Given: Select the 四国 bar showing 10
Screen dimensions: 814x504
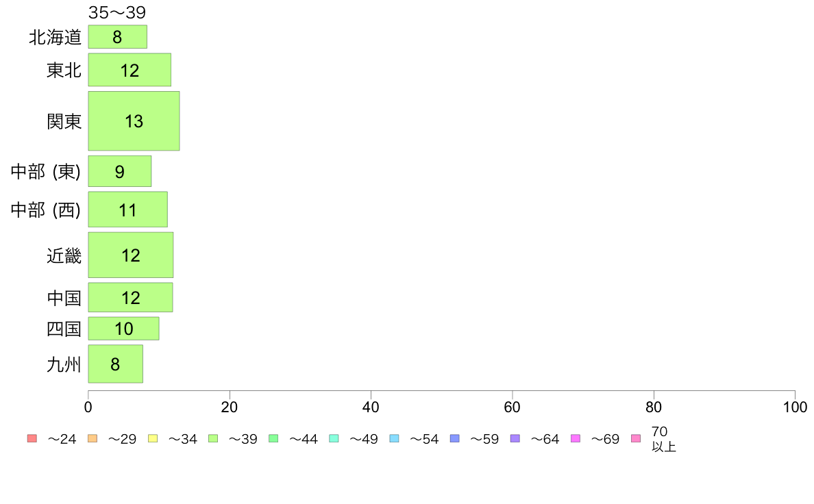Looking at the screenshot, I should [123, 329].
